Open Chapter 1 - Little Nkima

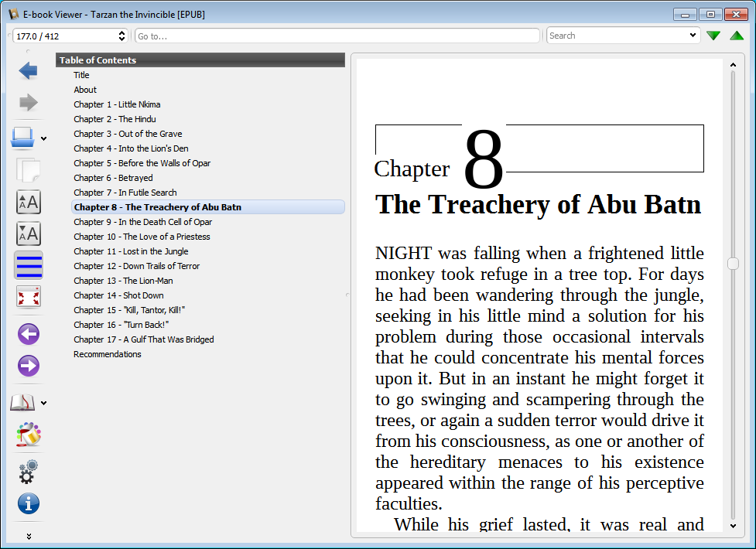[117, 104]
